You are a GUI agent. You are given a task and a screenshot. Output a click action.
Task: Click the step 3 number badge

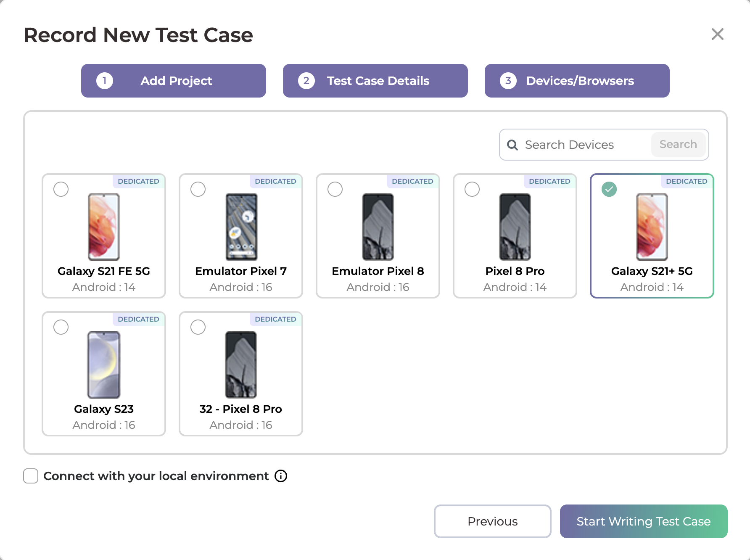point(508,81)
